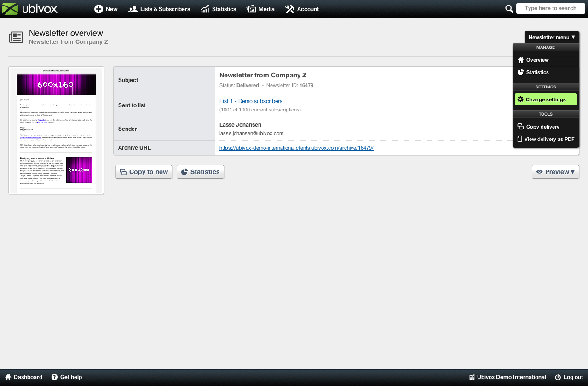
Task: Select Statistics in Newsletter menu
Action: [x=546, y=72]
